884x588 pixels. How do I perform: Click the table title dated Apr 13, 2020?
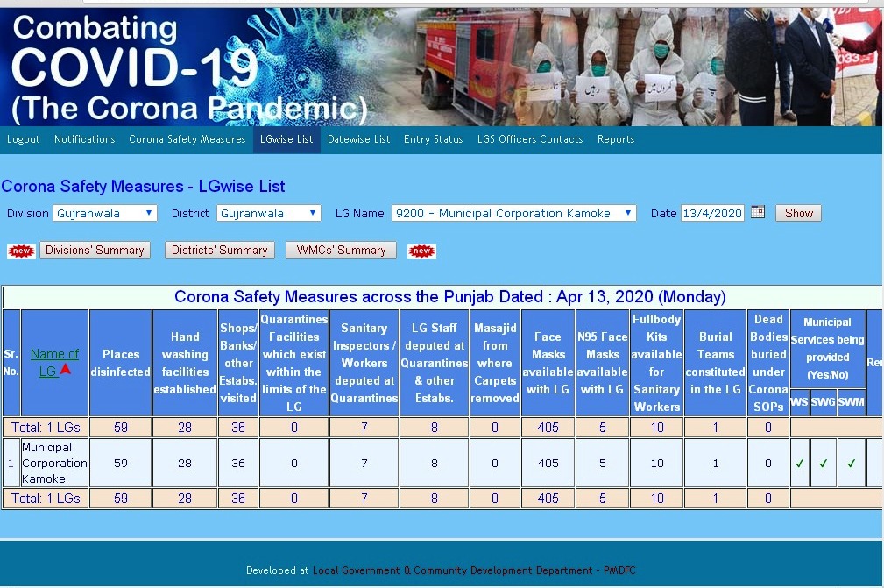point(450,296)
